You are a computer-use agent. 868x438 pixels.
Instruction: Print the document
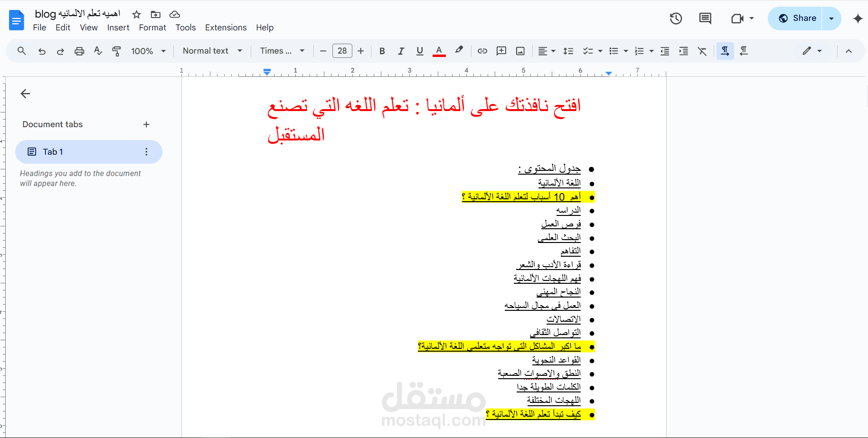coord(79,51)
